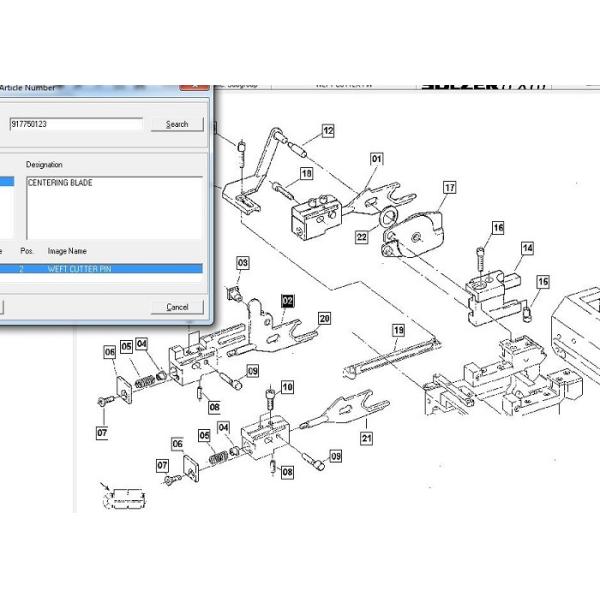
Task: Select CENTERING BLADE in the Designation box
Action: 59,183
